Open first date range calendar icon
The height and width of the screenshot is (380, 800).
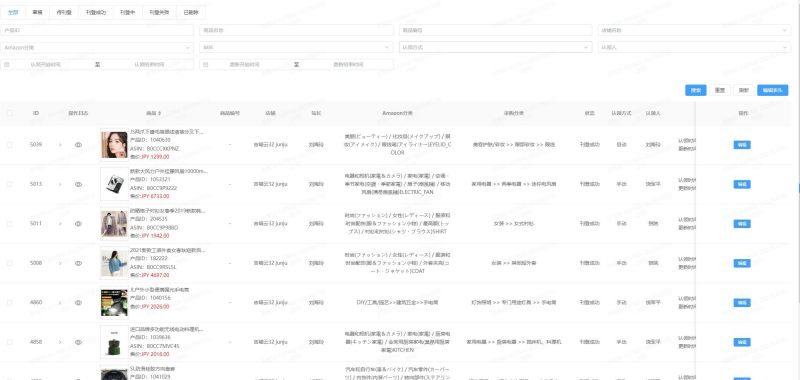coord(7,65)
